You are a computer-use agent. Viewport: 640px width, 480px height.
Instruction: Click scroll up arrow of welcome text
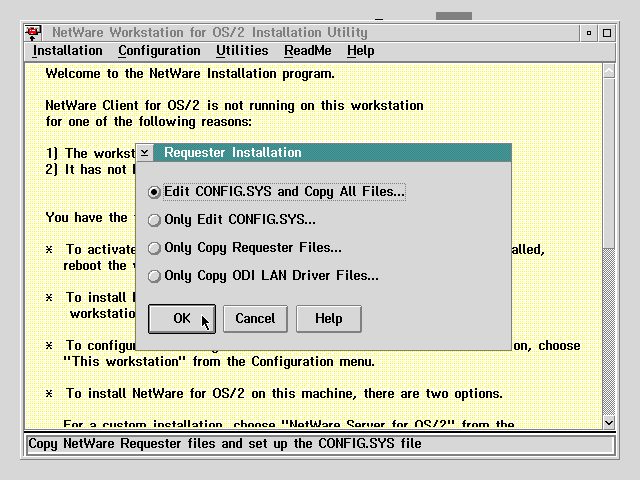[609, 71]
